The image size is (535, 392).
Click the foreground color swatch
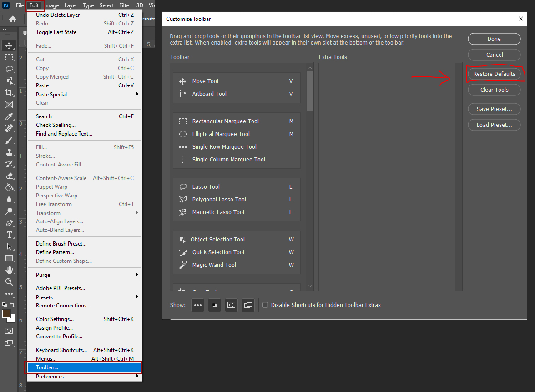pyautogui.click(x=6, y=314)
